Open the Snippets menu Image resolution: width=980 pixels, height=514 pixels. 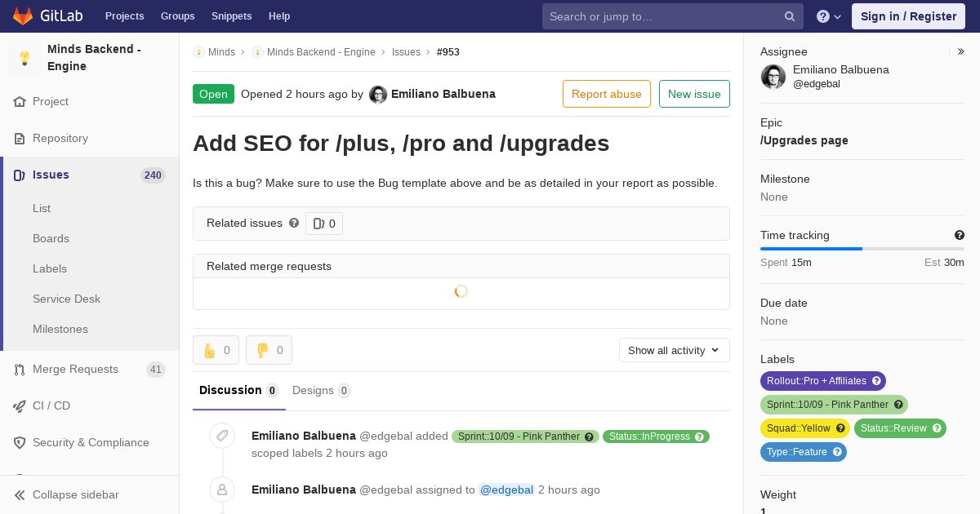pyautogui.click(x=232, y=16)
